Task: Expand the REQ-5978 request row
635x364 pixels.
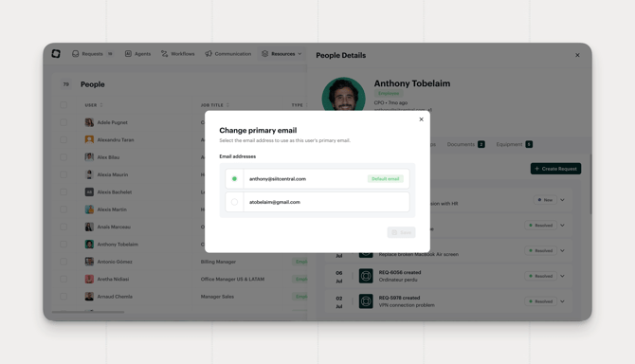Action: click(563, 301)
